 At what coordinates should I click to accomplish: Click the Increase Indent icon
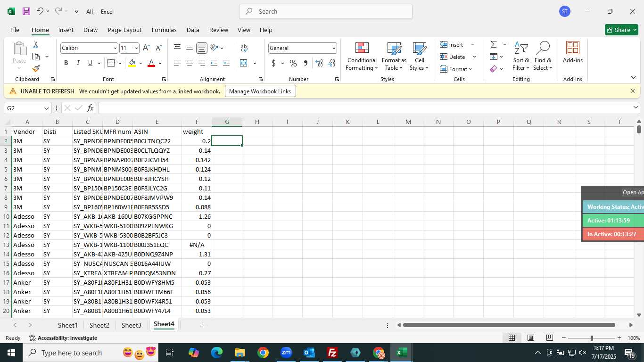226,63
